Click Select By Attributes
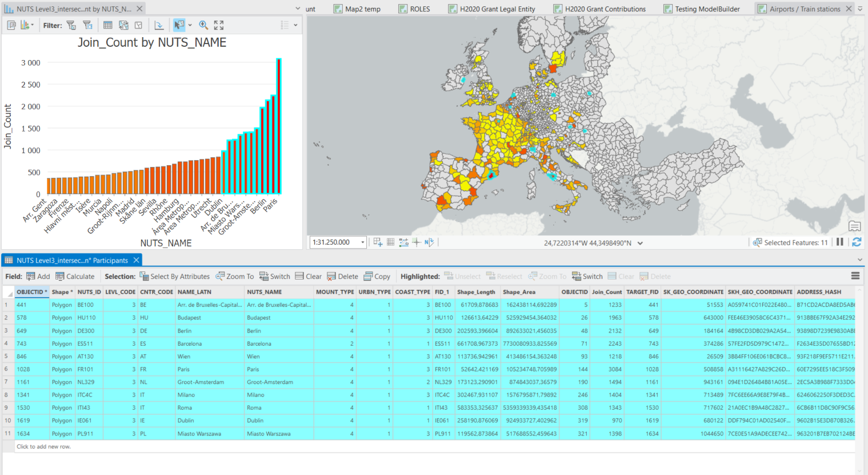The height and width of the screenshot is (475, 868). [x=178, y=276]
